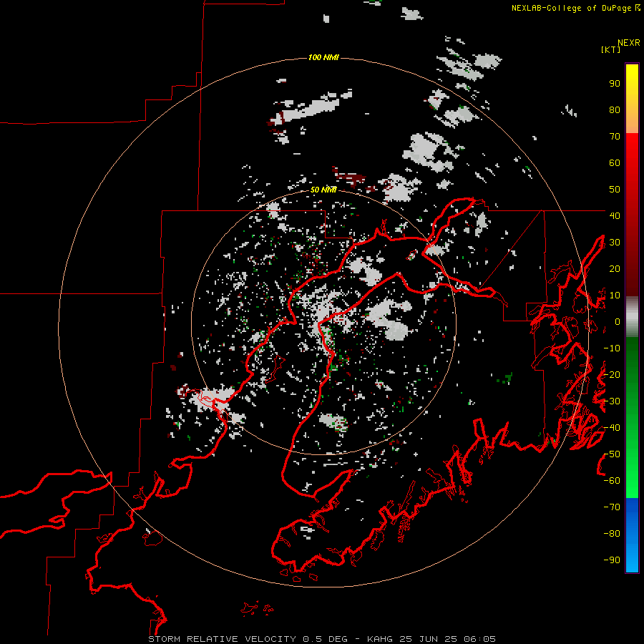Click the NEXLAB-College of DuPage watermark text
Screen dimensions: 644x644
click(575, 8)
